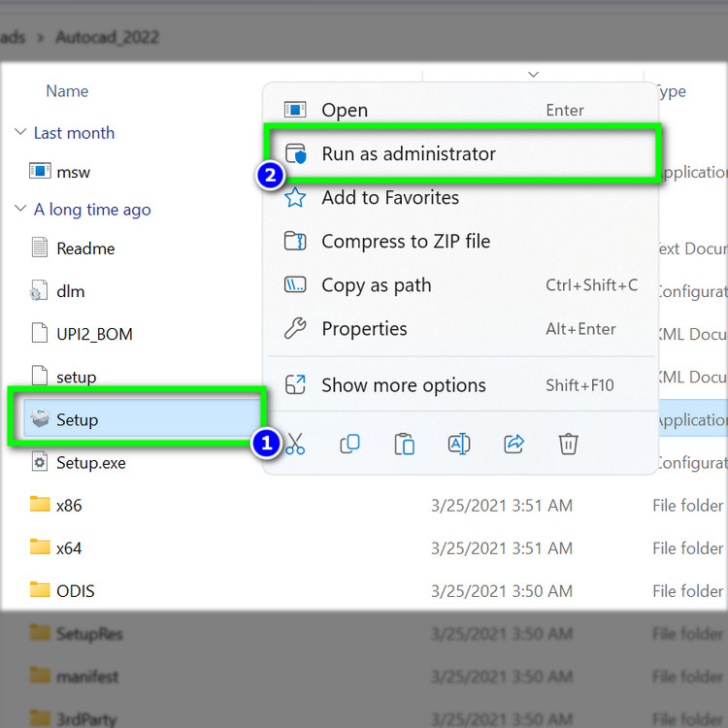The height and width of the screenshot is (728, 728).
Task: Click the Cut scissors icon
Action: coord(296,445)
